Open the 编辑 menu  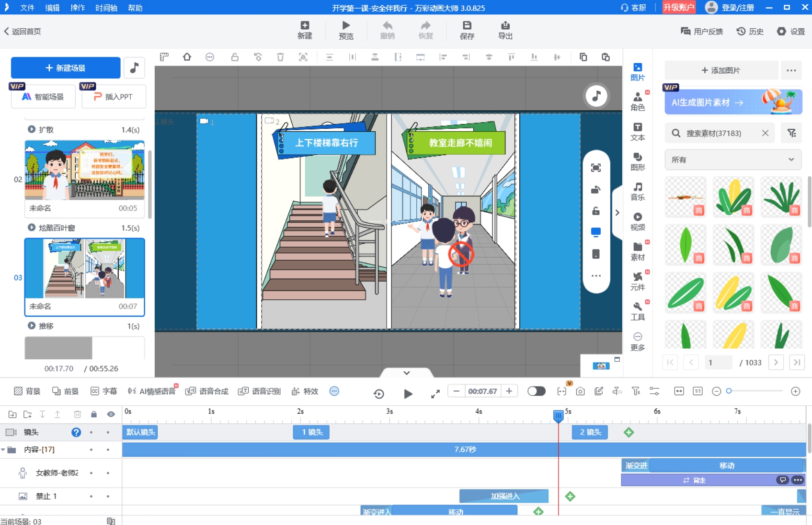52,8
